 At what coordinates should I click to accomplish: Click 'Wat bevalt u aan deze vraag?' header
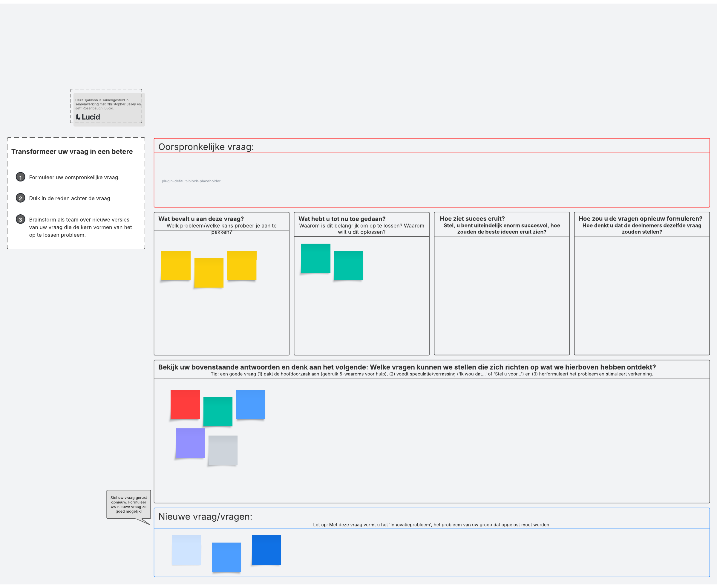point(201,219)
